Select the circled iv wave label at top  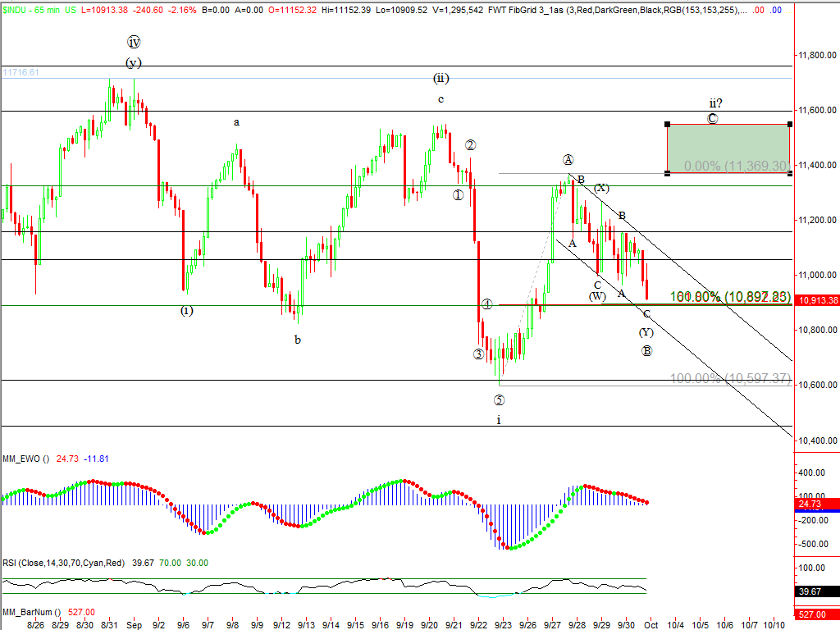pos(134,42)
